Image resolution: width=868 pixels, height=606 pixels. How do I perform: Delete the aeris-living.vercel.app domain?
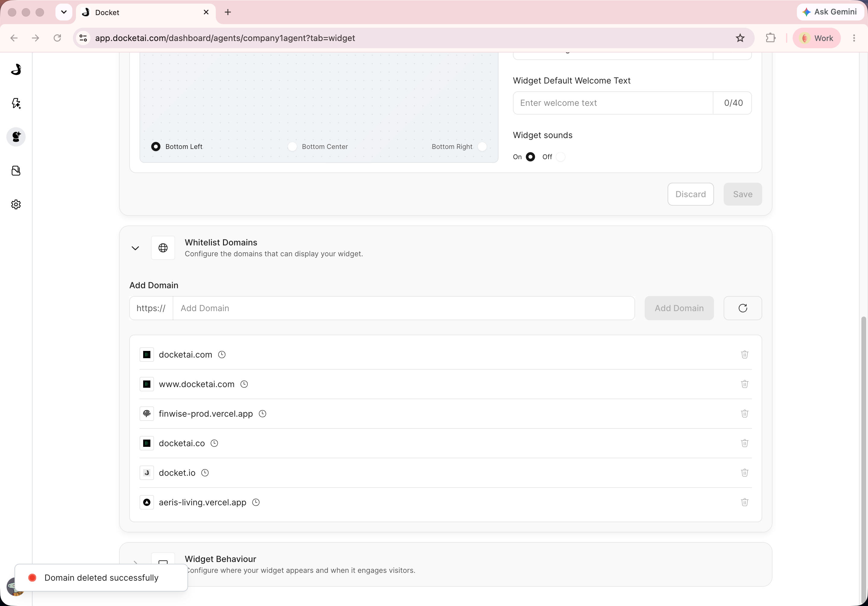click(x=744, y=502)
